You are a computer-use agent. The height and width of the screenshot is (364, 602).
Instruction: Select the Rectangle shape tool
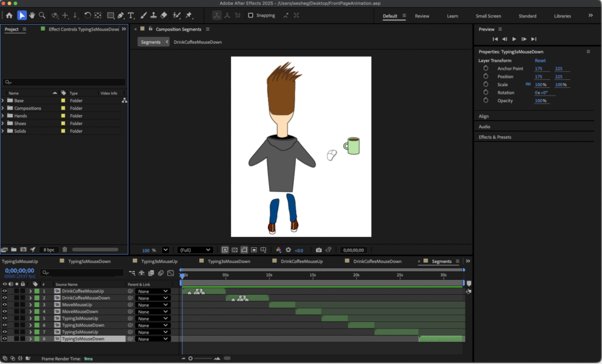coord(111,16)
